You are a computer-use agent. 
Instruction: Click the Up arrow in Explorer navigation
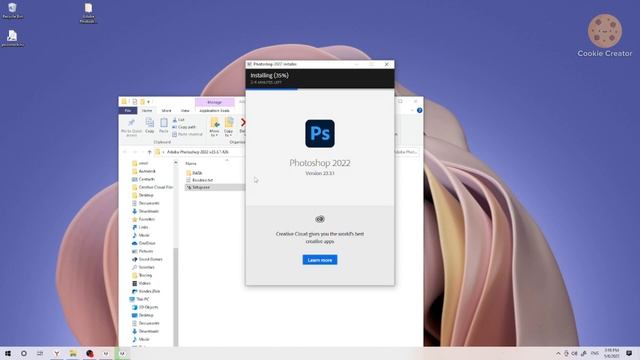click(149, 152)
